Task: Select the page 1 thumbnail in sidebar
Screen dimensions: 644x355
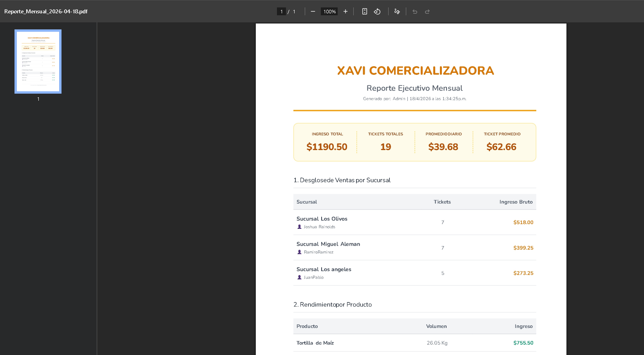Action: click(38, 61)
